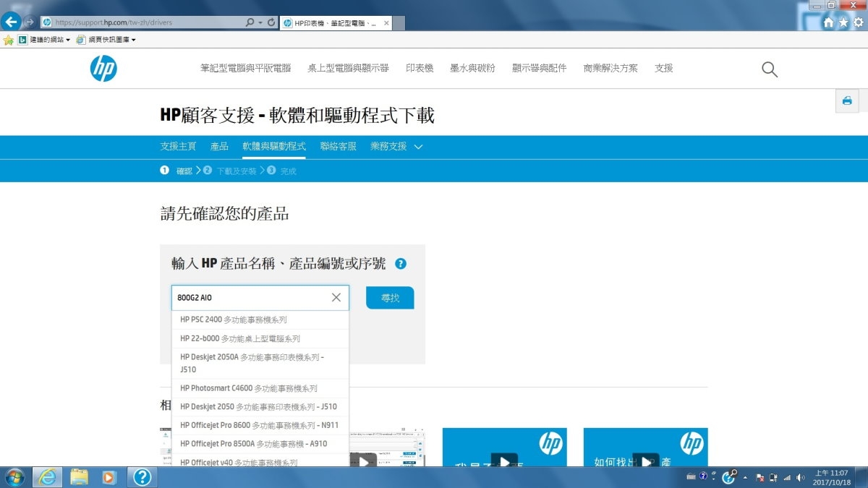Open the 如何找出 HP 產 video thumbnail

click(x=645, y=447)
